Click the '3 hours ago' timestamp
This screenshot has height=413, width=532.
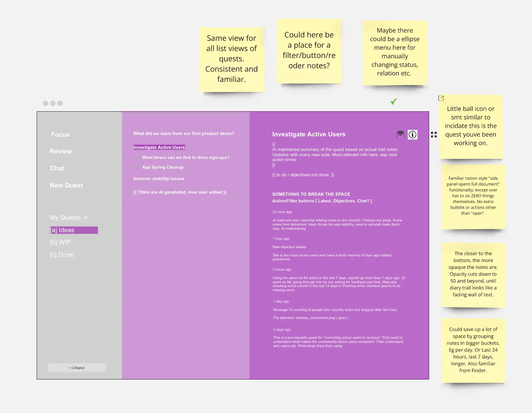pos(282,270)
